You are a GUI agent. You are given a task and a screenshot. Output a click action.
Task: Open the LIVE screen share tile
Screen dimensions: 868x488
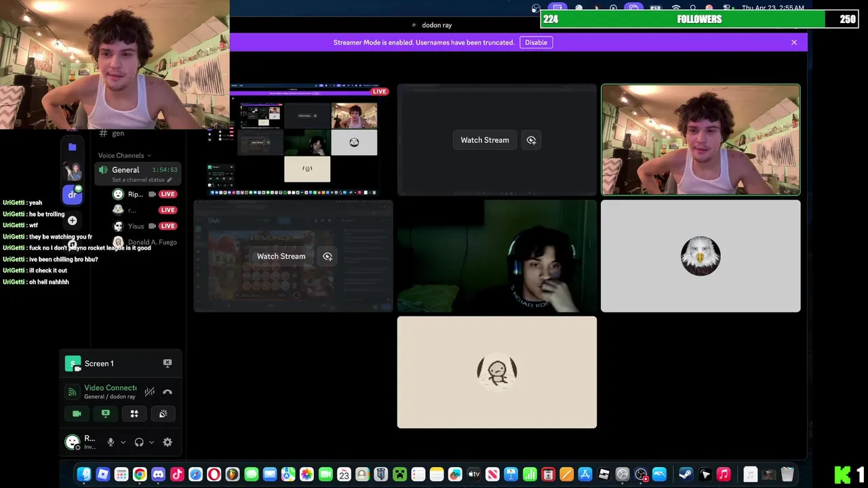(293, 140)
